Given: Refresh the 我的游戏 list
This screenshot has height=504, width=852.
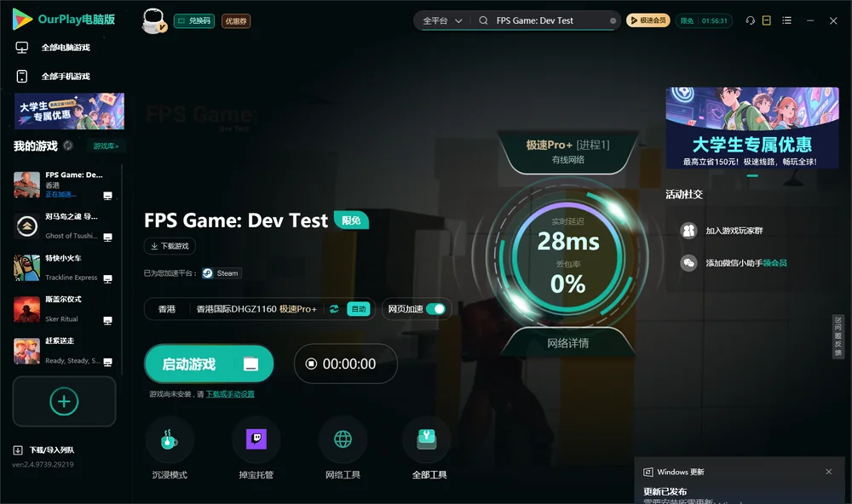Looking at the screenshot, I should coord(68,146).
